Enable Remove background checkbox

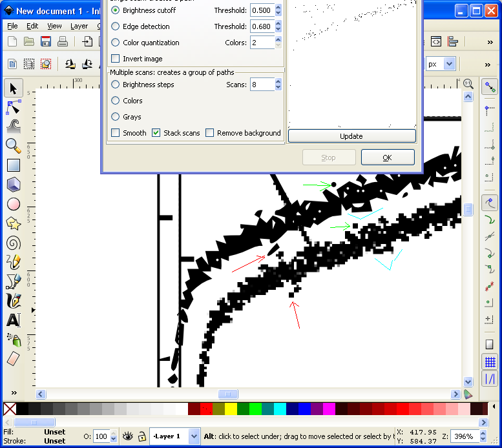[209, 133]
